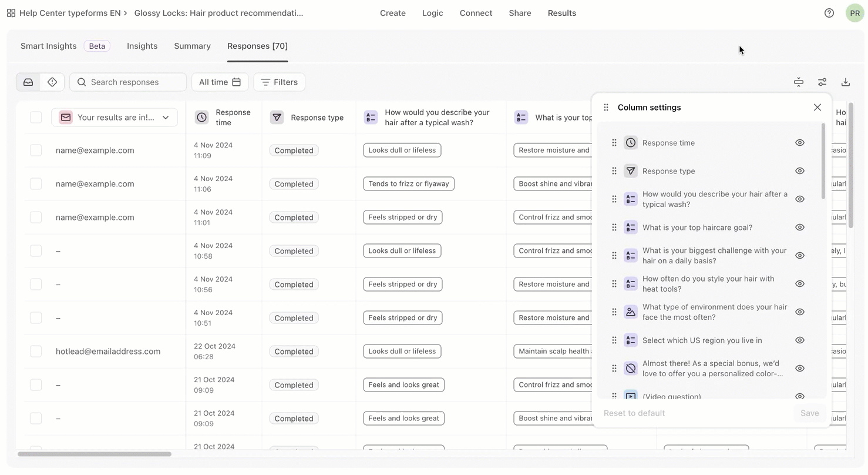Open the Insights tab
Image resolution: width=868 pixels, height=475 pixels.
(142, 46)
